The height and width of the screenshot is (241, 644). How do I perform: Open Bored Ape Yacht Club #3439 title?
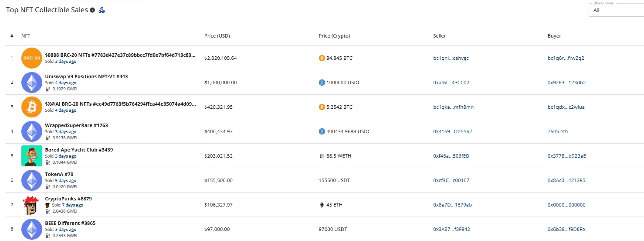pos(79,150)
